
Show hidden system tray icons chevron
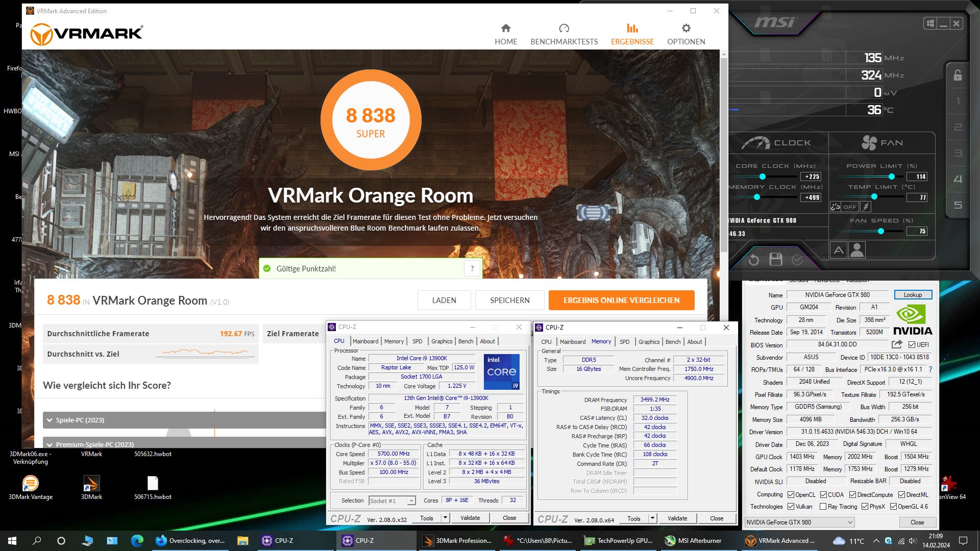[876, 541]
